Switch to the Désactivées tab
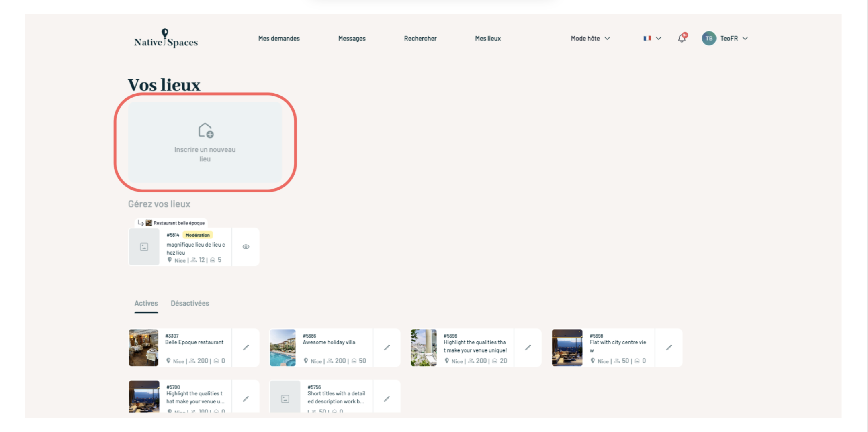Viewport: 868px width, 432px height. [190, 303]
